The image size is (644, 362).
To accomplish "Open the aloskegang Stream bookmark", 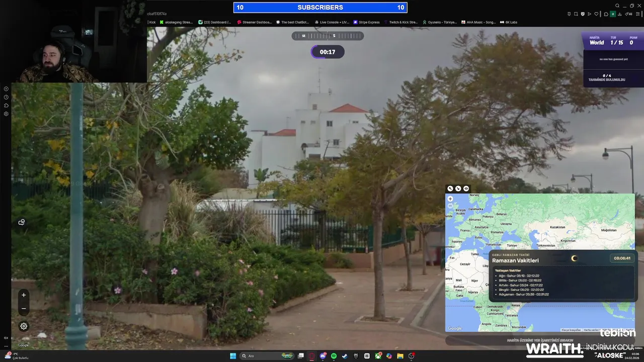I will click(x=176, y=22).
